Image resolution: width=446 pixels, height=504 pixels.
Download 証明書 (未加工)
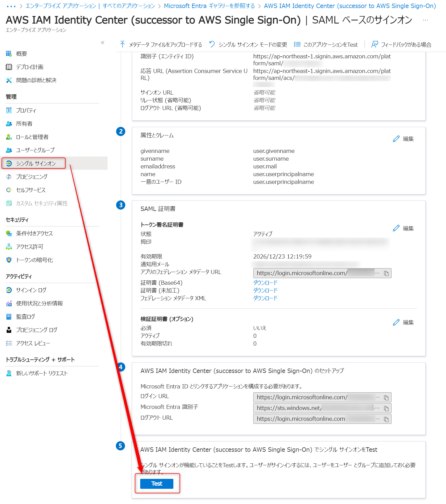(x=265, y=290)
